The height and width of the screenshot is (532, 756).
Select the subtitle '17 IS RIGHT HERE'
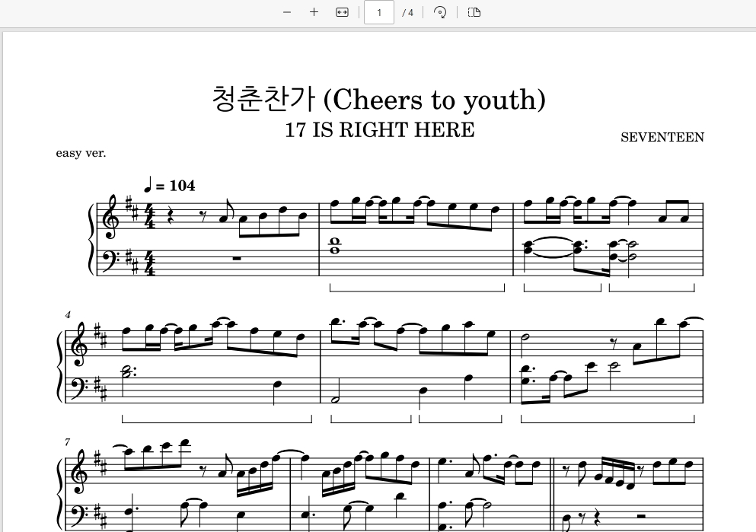point(379,130)
